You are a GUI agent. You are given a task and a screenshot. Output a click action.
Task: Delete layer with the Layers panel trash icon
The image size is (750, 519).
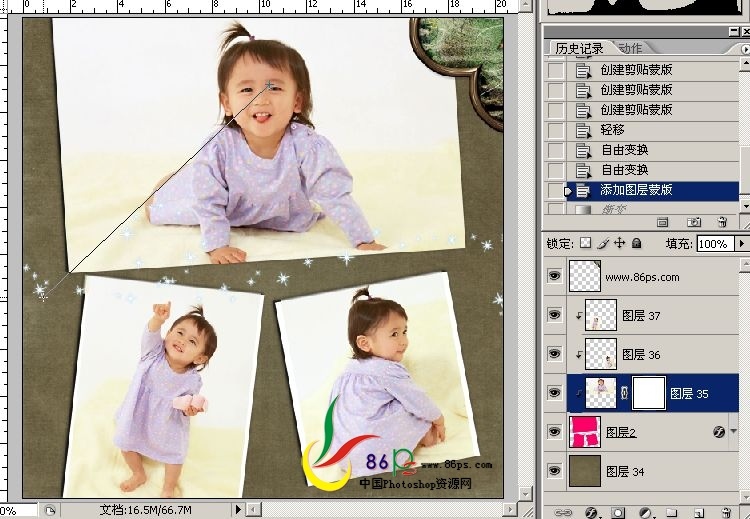click(x=725, y=513)
